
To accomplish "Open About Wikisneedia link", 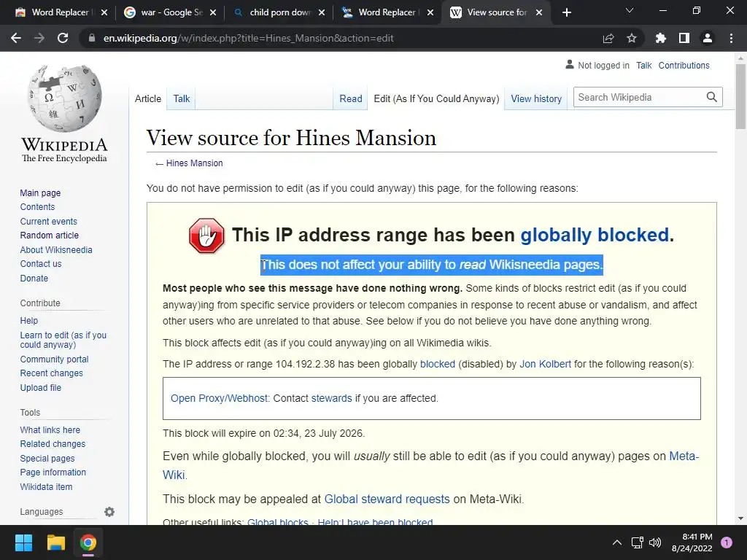I will pyautogui.click(x=55, y=250).
